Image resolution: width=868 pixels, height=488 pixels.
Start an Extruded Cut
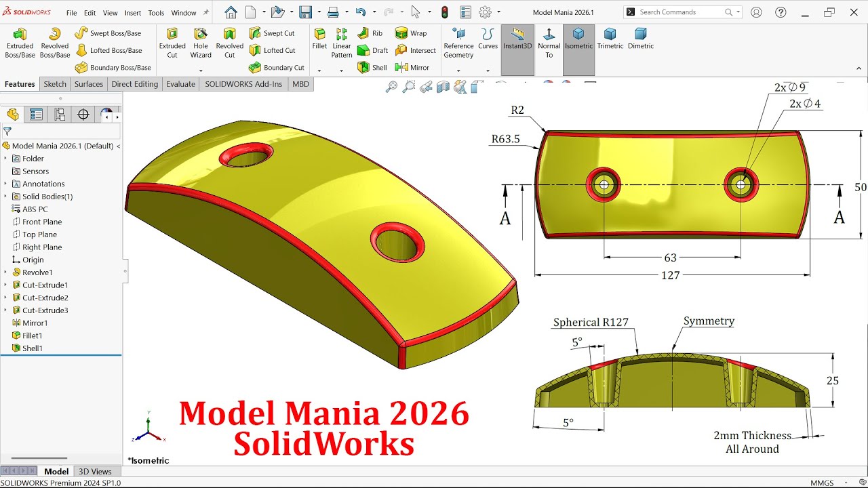(x=172, y=43)
